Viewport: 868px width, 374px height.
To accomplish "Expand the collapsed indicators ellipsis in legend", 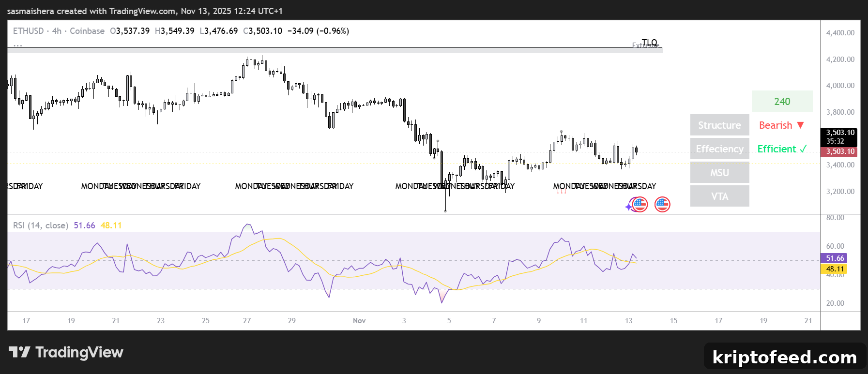I will (x=18, y=45).
